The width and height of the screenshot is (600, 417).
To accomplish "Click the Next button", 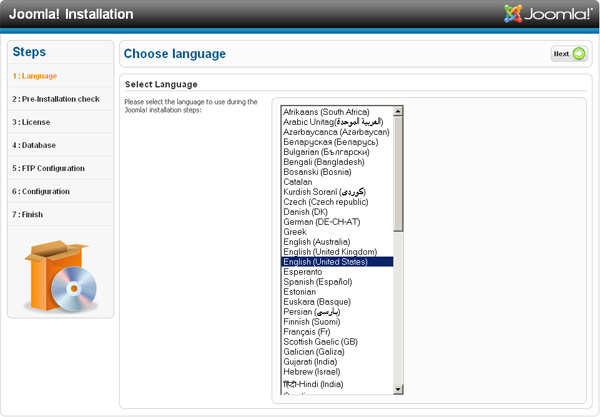I will coord(569,54).
